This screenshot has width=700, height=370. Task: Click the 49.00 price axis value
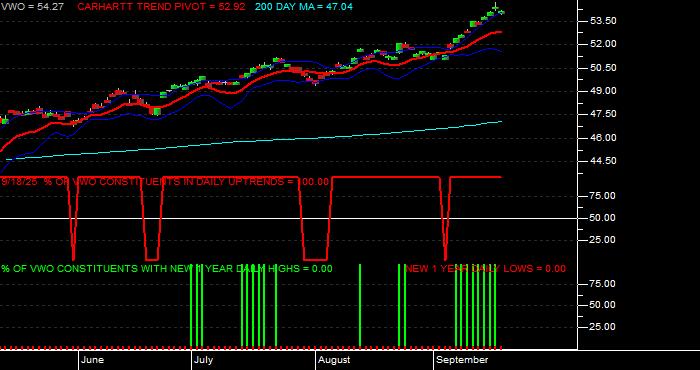603,91
